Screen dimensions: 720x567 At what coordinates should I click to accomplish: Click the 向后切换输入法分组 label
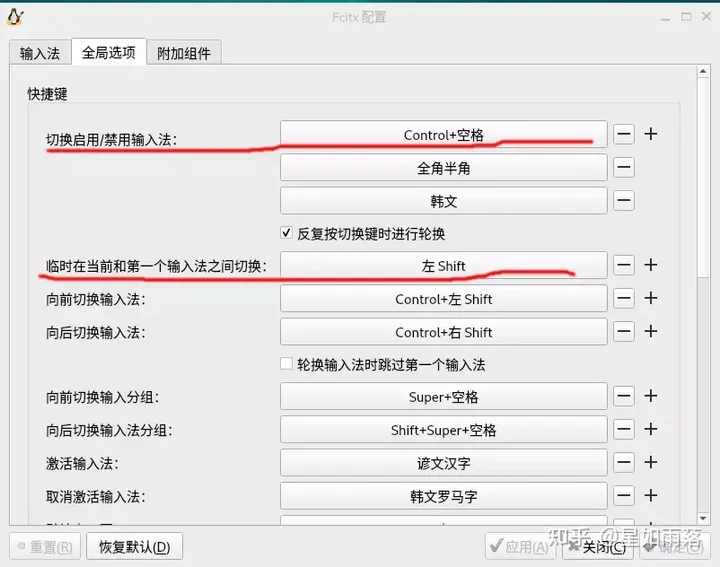pos(109,430)
